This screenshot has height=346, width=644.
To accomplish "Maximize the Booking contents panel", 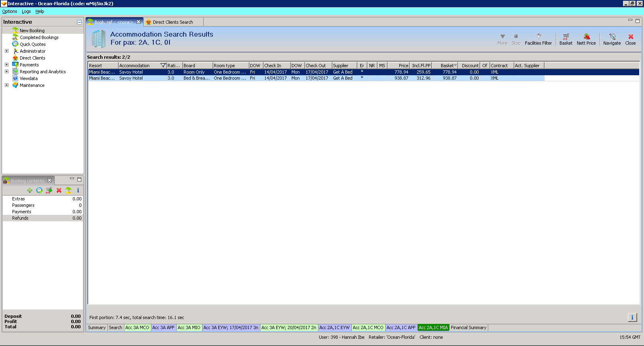I will coord(79,179).
